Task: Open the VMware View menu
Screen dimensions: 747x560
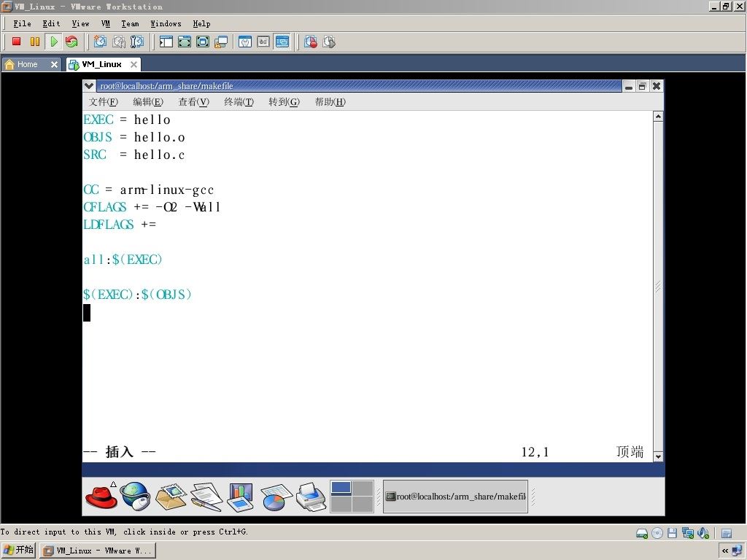Action: click(x=80, y=23)
